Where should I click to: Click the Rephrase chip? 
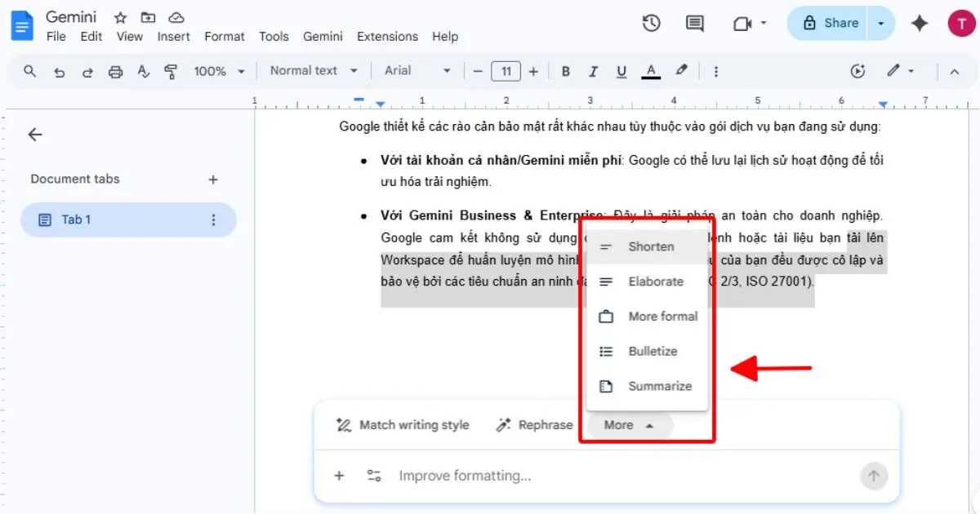pos(534,425)
